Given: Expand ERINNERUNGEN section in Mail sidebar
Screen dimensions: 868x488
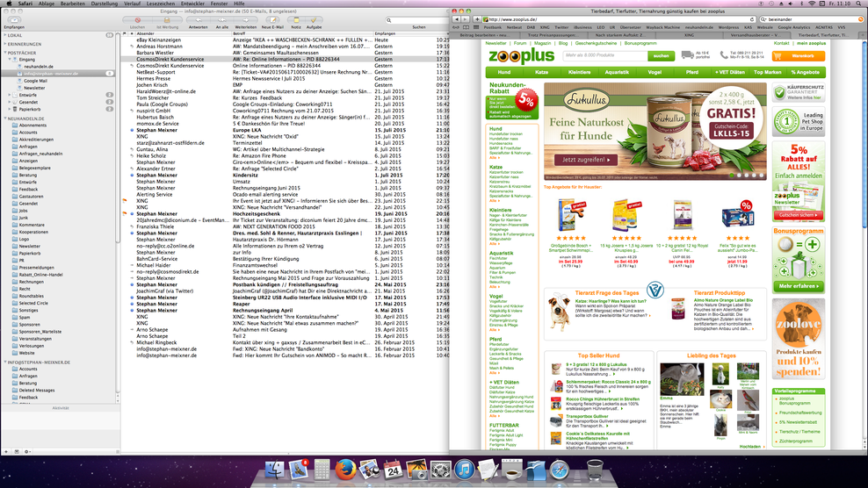Looking at the screenshot, I should pyautogui.click(x=5, y=44).
